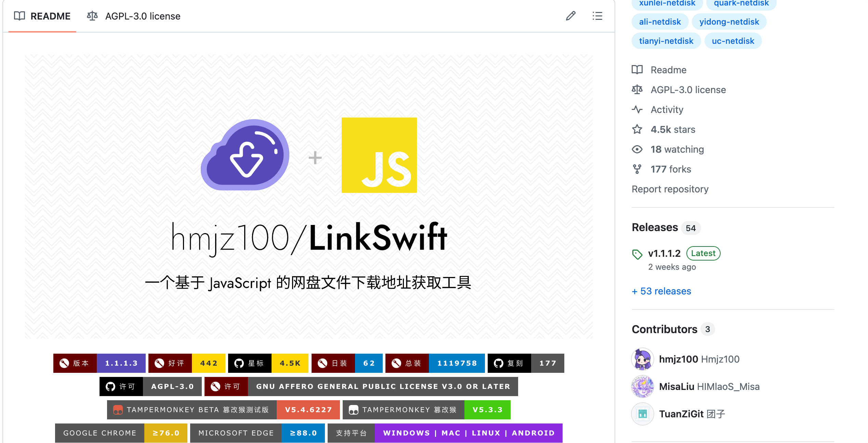Viewport: 868px width, 443px height.
Task: Click the 复刻 177 forks badge
Action: pos(526,363)
